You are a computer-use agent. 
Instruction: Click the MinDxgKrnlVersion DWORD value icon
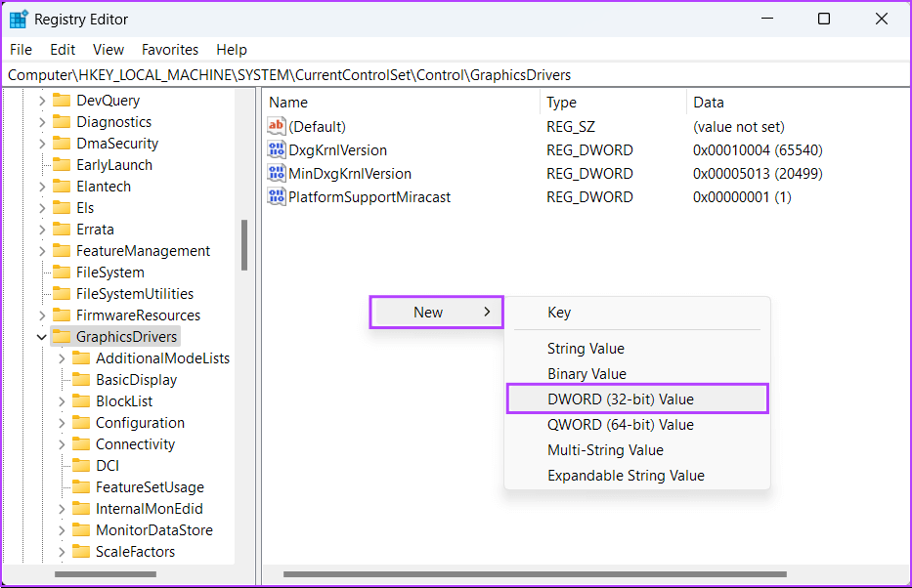click(x=276, y=174)
